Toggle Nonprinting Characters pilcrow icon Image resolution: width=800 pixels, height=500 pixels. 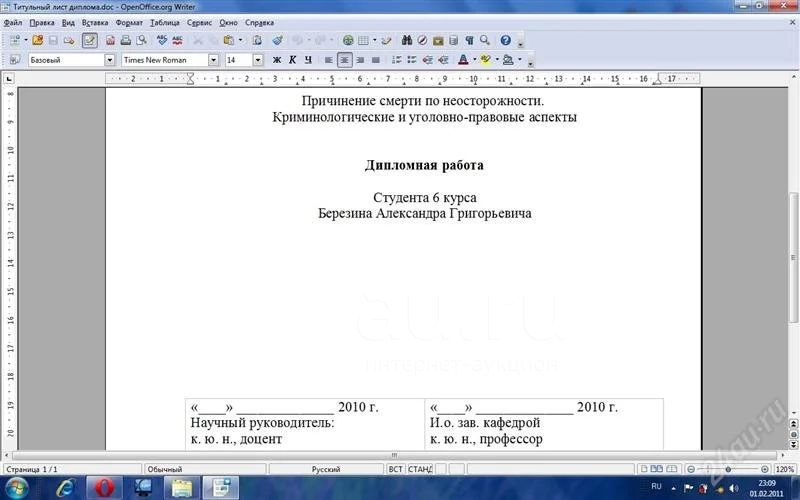(x=469, y=40)
